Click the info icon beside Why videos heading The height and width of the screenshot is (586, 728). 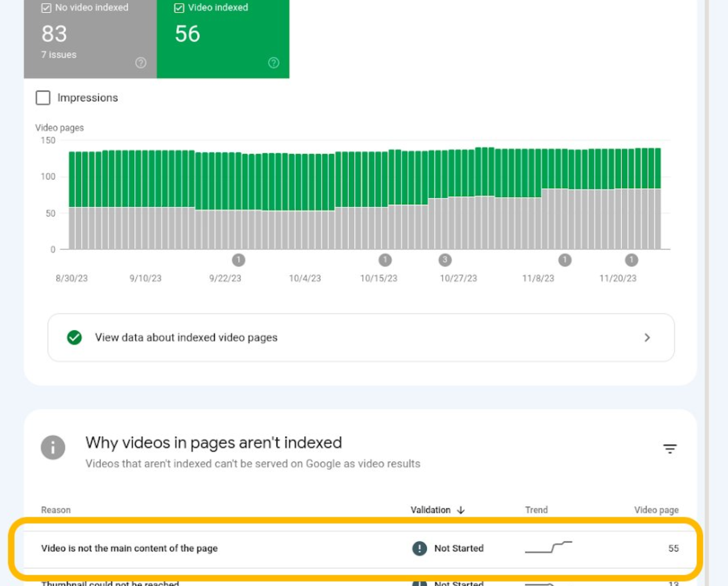(53, 447)
